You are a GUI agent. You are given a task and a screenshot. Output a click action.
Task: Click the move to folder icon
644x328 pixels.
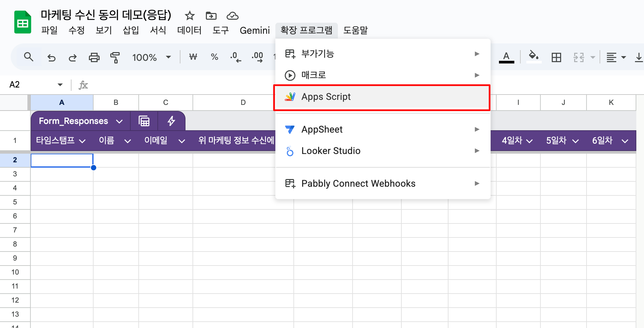click(211, 16)
